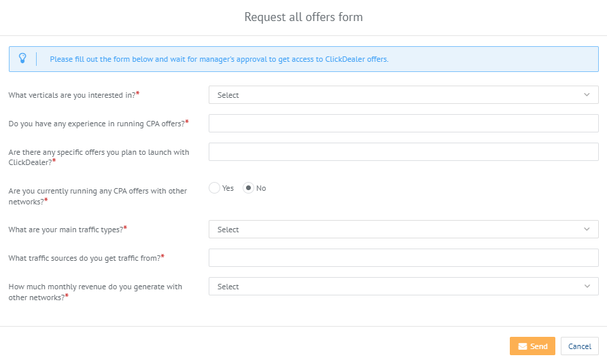Open the monthly revenue 'Select' combo box

(403, 287)
